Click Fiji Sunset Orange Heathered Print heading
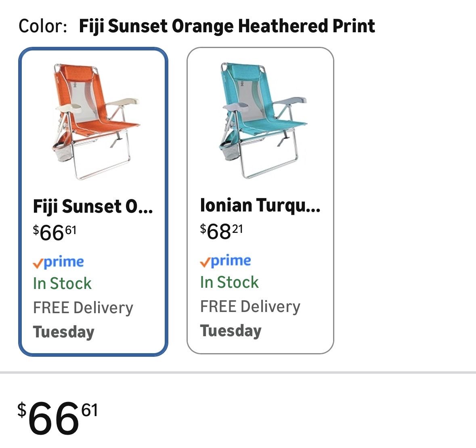This screenshot has width=476, height=448. pos(227,27)
